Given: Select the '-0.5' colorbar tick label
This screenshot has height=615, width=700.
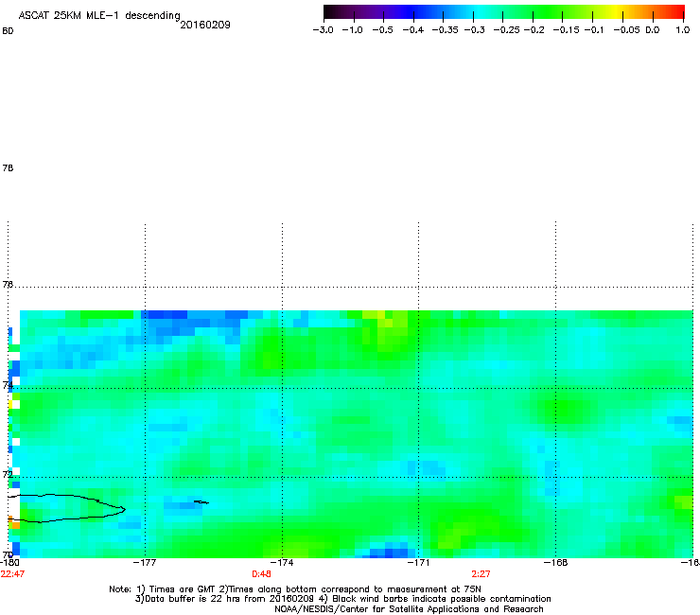Looking at the screenshot, I should coord(382,30).
